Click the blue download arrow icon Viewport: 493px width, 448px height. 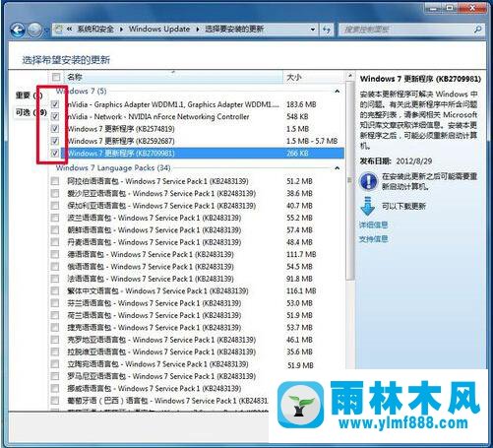(368, 206)
